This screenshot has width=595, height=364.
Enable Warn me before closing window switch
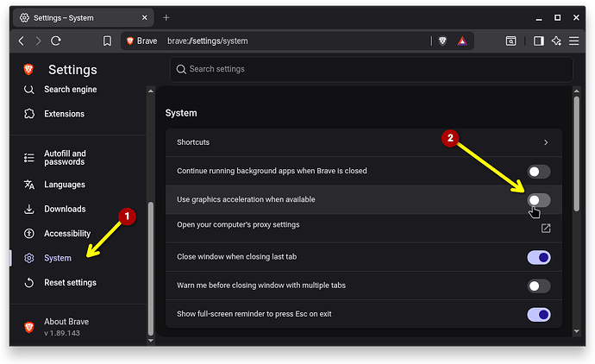tap(538, 286)
